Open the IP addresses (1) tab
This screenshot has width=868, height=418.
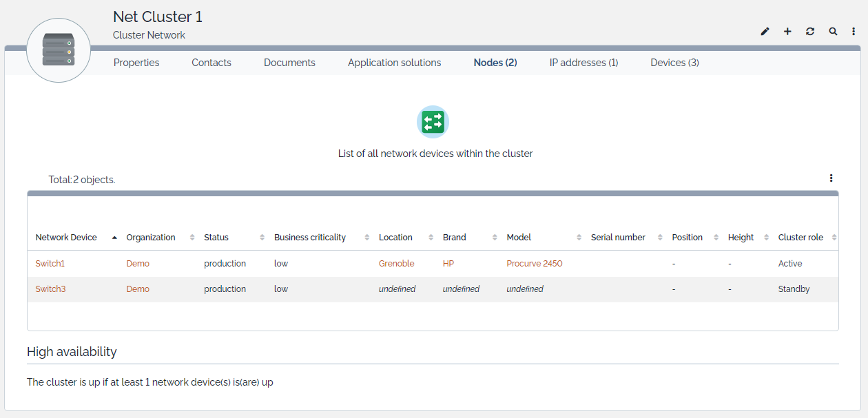pos(583,63)
